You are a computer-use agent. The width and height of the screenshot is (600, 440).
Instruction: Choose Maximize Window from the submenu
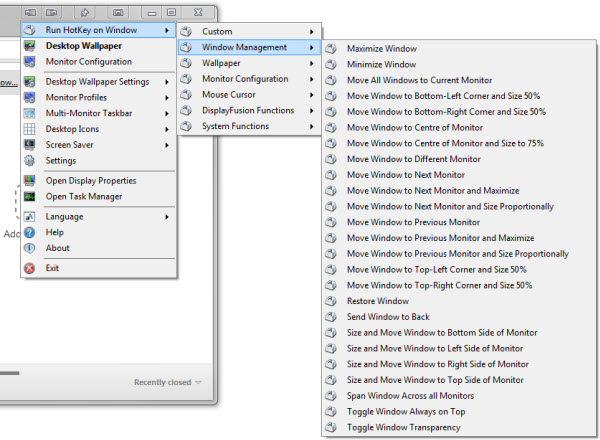click(x=381, y=48)
